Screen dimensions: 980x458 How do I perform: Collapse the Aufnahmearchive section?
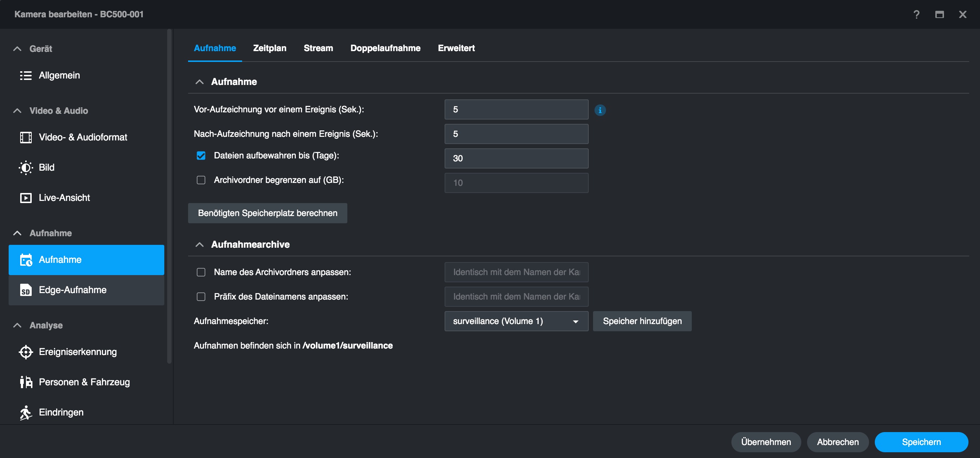[199, 244]
